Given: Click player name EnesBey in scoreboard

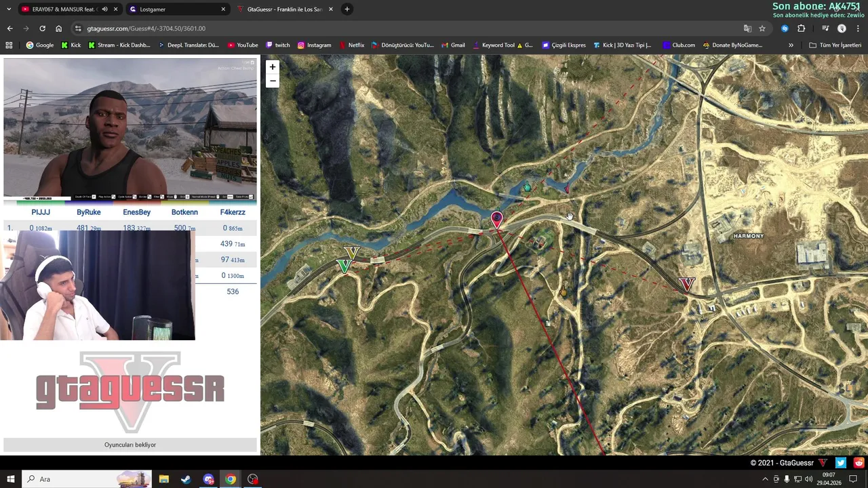Looking at the screenshot, I should tap(137, 212).
